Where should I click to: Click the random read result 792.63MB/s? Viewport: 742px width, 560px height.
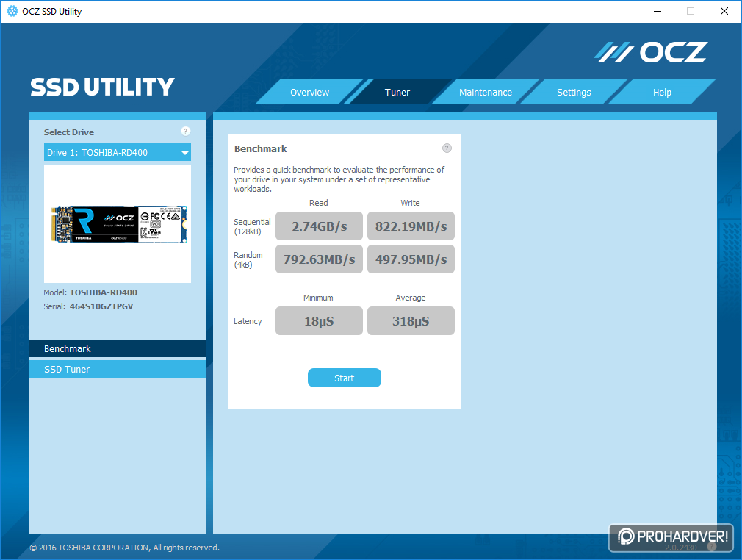[319, 259]
